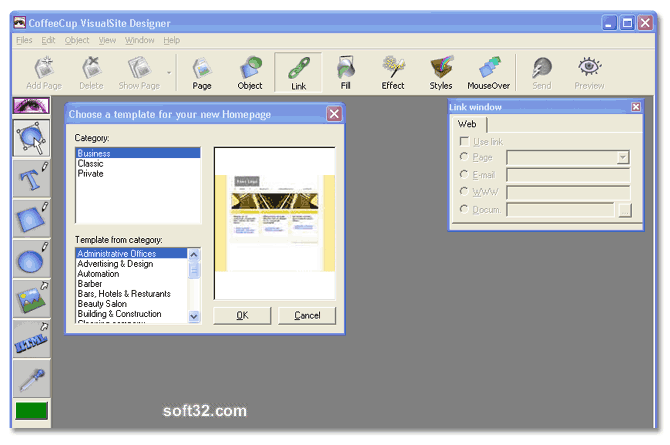Click the Add Page toolbar icon
Viewport: 670px width, 445px height.
point(44,73)
